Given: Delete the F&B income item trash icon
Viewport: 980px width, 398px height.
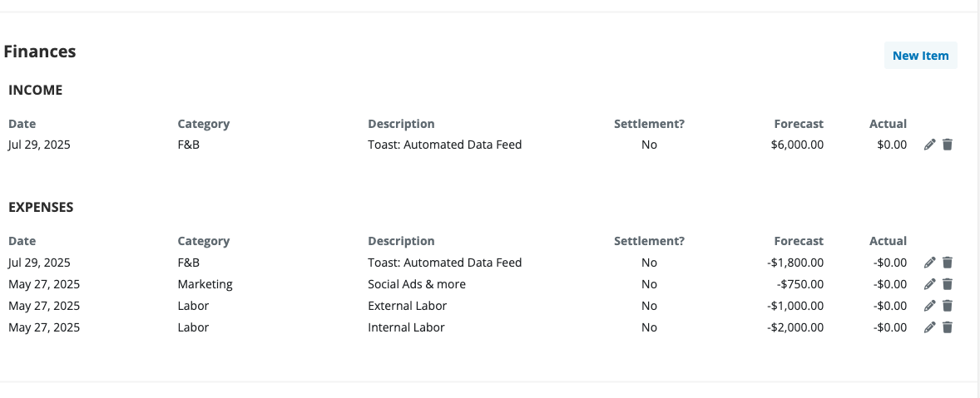Looking at the screenshot, I should pos(948,145).
